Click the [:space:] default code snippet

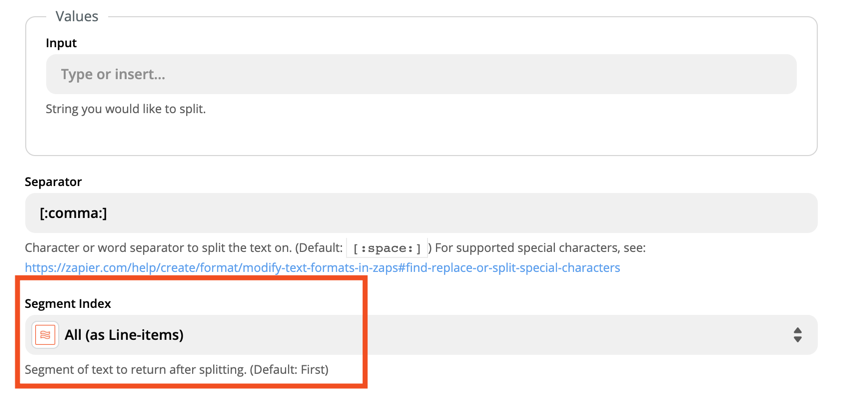(387, 248)
